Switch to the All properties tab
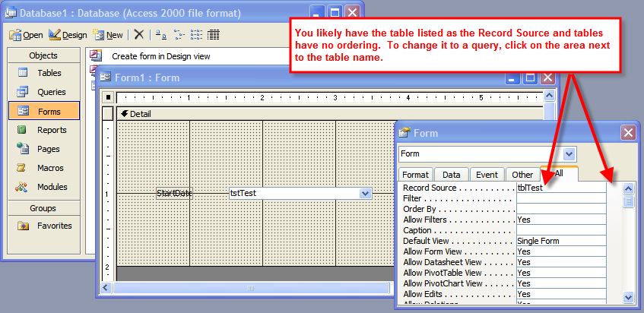Image resolution: width=644 pixels, height=313 pixels. coord(560,174)
